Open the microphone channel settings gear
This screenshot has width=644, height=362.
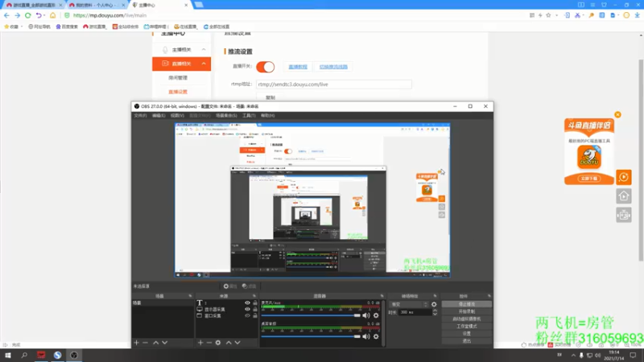pos(376,315)
